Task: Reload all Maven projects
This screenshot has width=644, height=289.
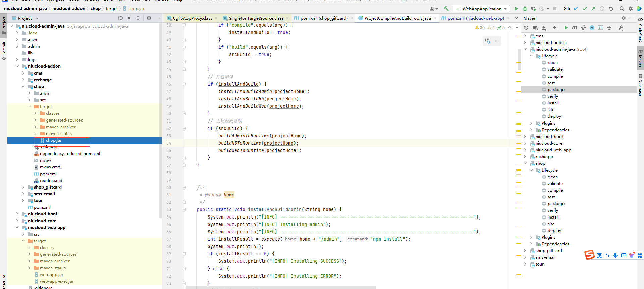Action: [x=526, y=28]
